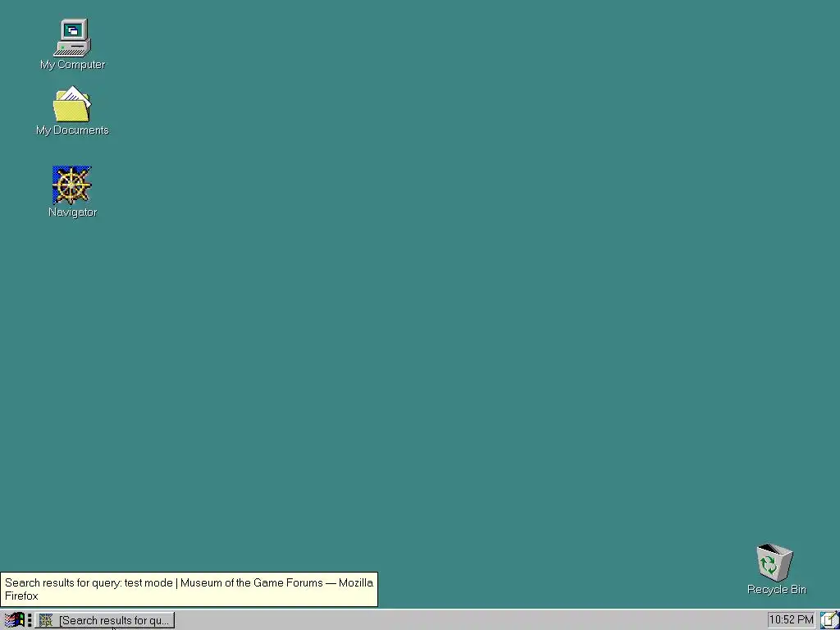The height and width of the screenshot is (630, 840).
Task: Click the taskbar button 'Search results for qu...'
Action: (104, 620)
